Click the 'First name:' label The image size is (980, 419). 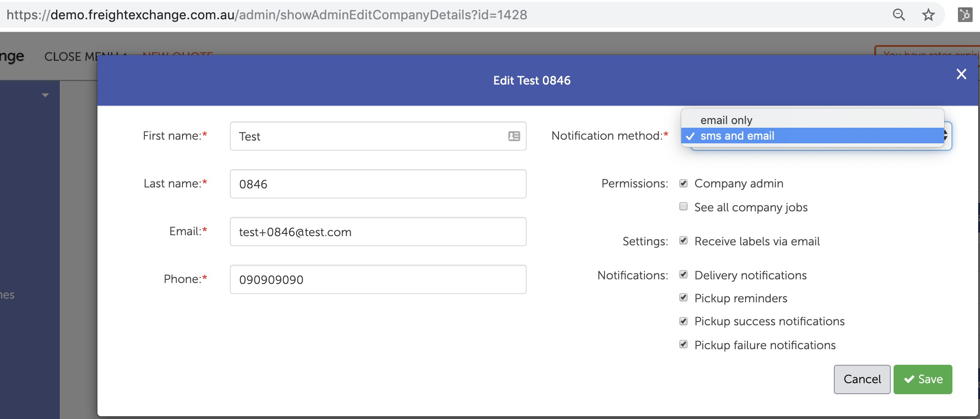175,136
